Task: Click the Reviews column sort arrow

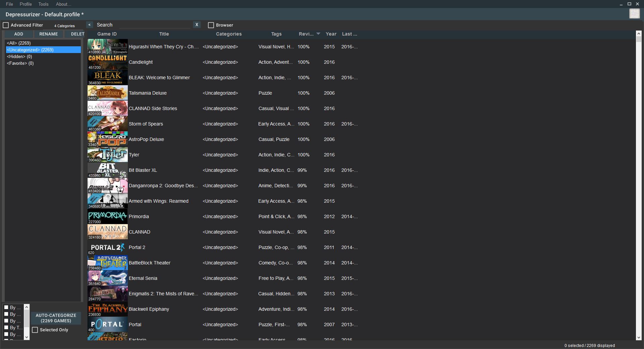Action: click(x=318, y=34)
